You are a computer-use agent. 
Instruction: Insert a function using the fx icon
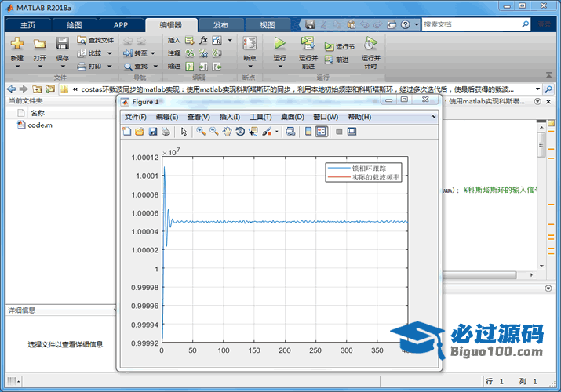203,40
